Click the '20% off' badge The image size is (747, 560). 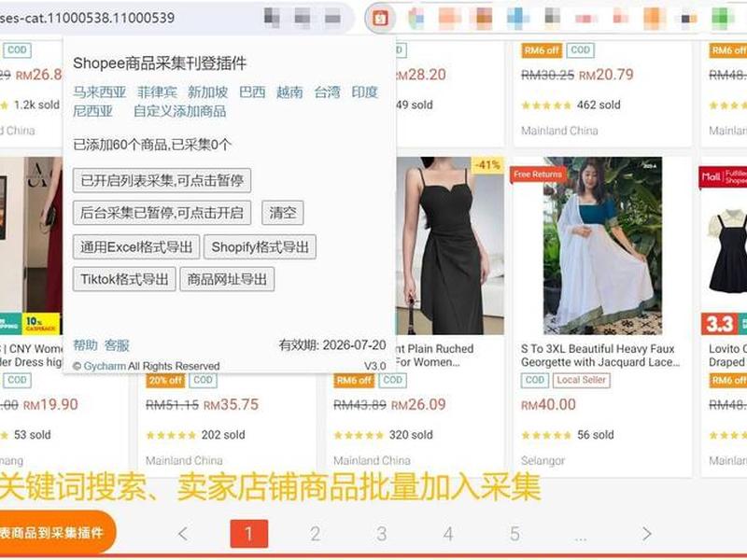(x=165, y=380)
